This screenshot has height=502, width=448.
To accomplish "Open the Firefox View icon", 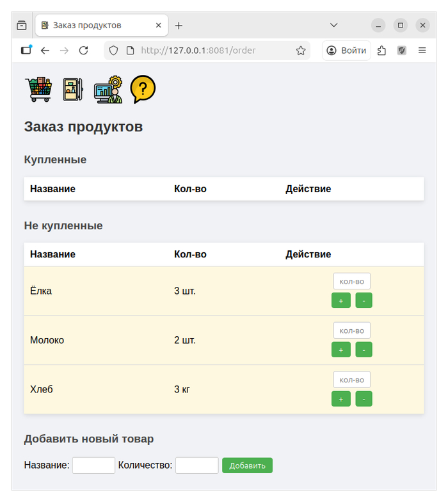I will tap(22, 26).
